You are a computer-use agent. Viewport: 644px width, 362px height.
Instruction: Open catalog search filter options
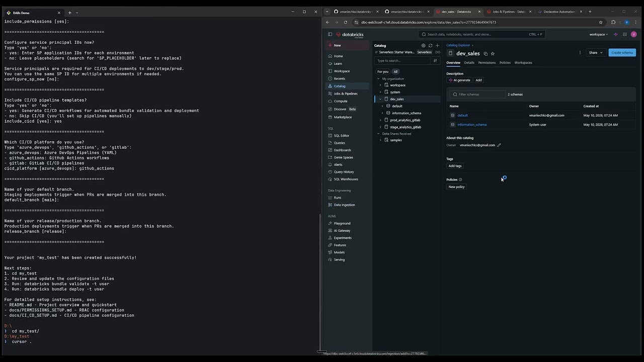click(x=435, y=61)
